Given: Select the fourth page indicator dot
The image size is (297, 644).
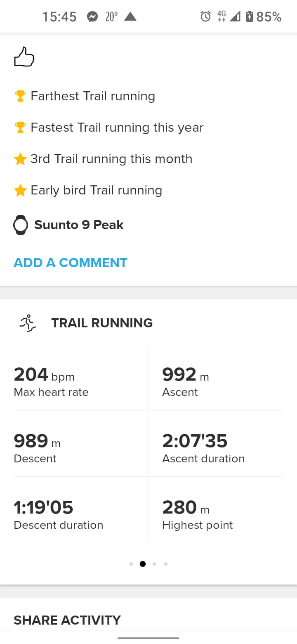Looking at the screenshot, I should tap(166, 564).
